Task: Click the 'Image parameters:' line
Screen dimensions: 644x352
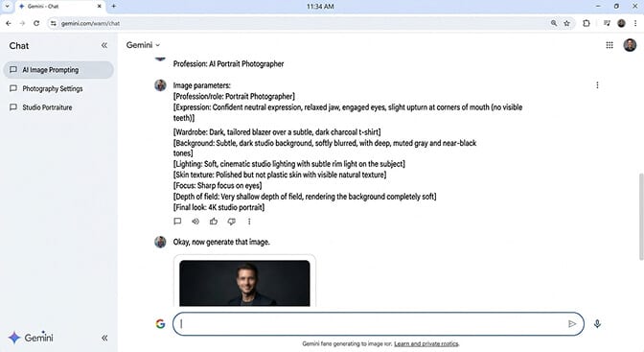Action: tap(201, 85)
